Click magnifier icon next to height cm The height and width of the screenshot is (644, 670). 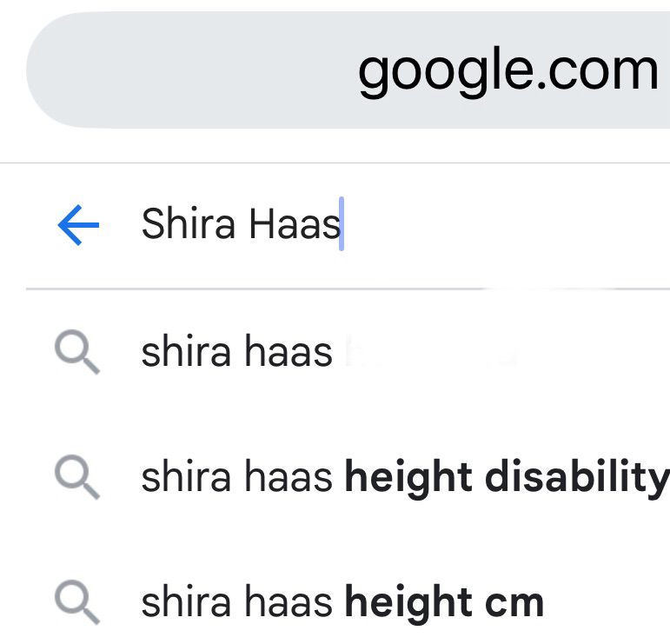coord(76,601)
